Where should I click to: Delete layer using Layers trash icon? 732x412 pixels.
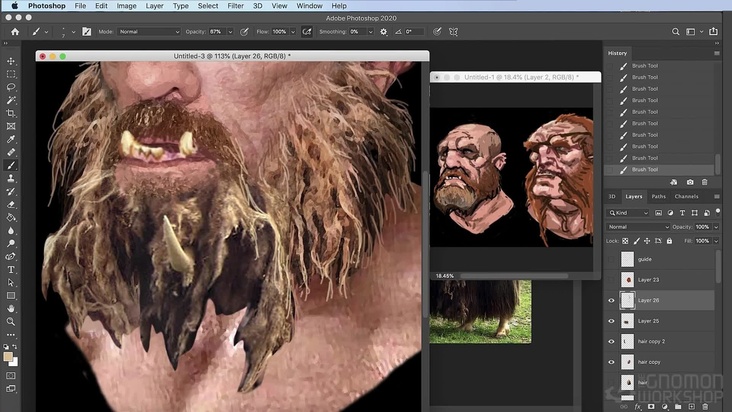pyautogui.click(x=705, y=407)
